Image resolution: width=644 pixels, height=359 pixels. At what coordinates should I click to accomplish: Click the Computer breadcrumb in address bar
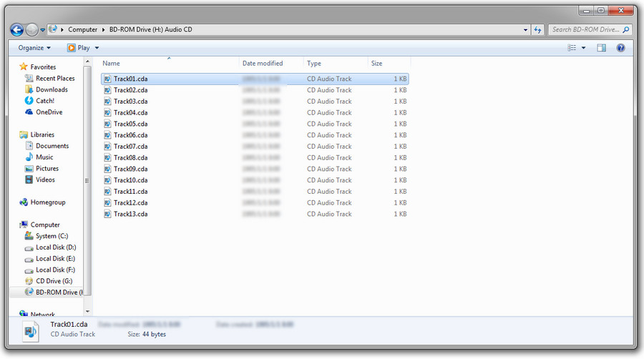click(82, 30)
